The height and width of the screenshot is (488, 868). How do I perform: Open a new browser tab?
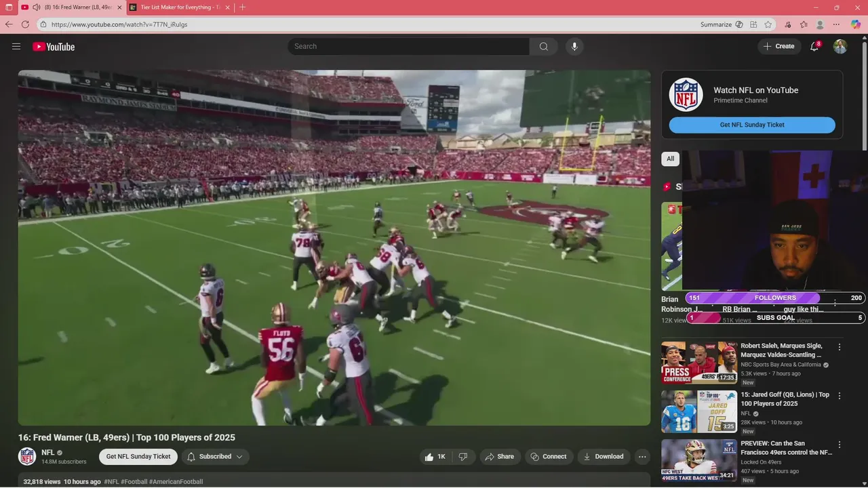243,7
